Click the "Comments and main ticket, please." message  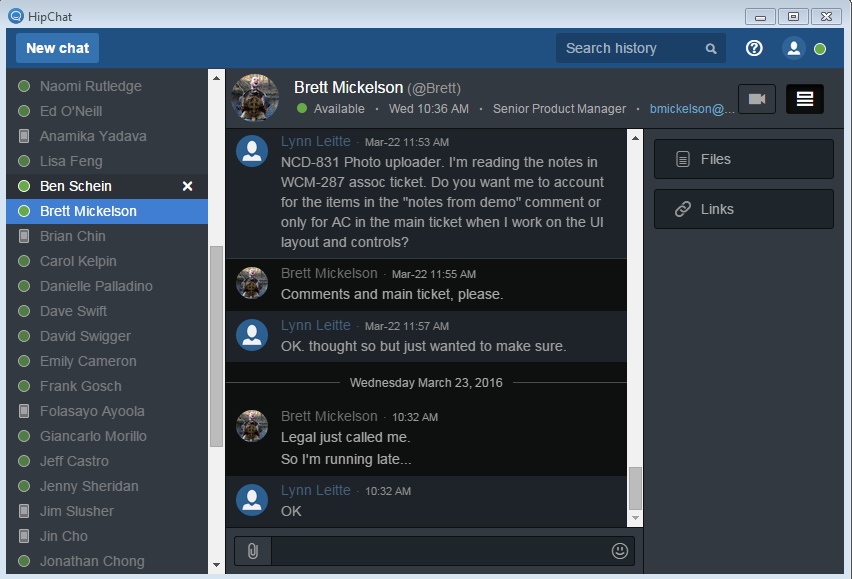pos(392,294)
